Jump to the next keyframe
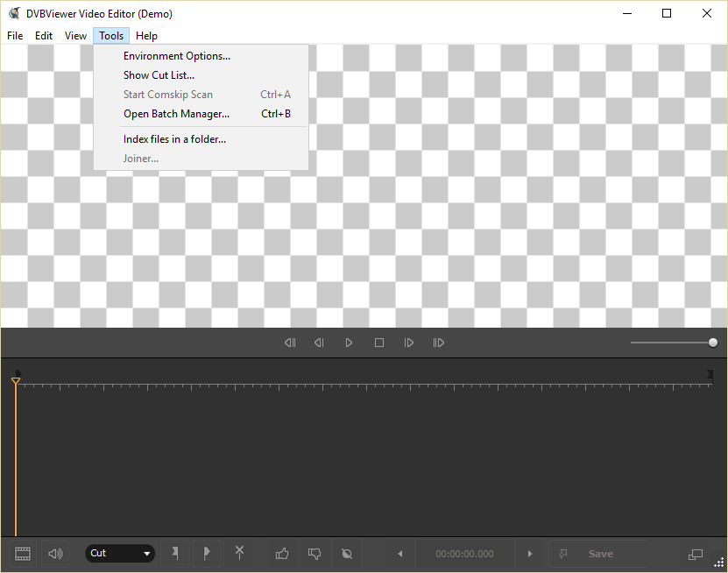Image resolution: width=728 pixels, height=573 pixels. click(x=438, y=343)
